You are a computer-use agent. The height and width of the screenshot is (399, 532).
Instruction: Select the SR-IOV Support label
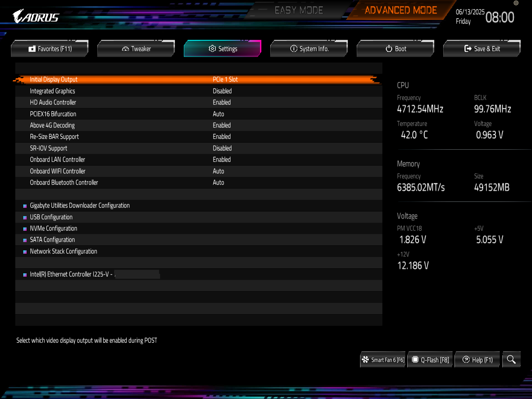click(49, 148)
